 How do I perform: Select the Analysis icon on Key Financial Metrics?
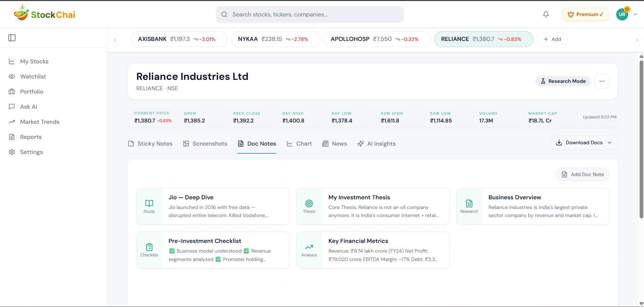[309, 247]
